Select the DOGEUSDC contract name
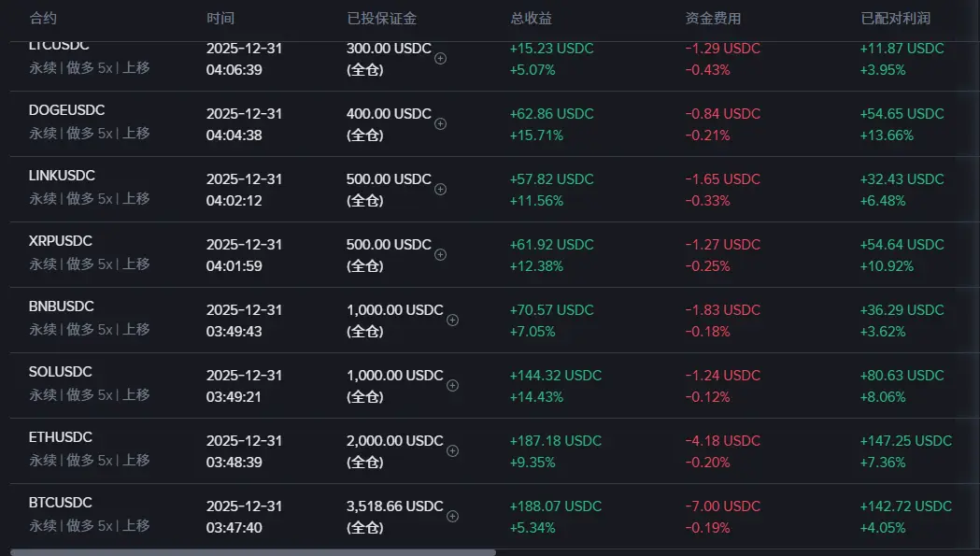Viewport: 980px width, 556px height. [x=67, y=110]
